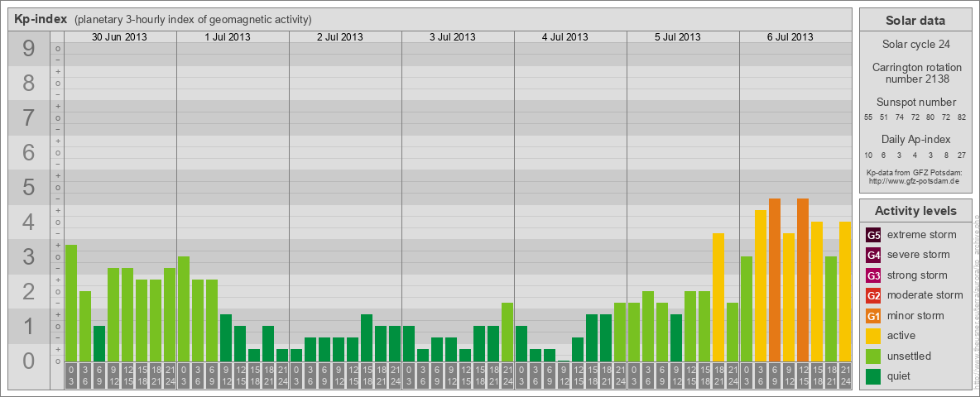Click the 'Kp-index' title text

[x=41, y=19]
